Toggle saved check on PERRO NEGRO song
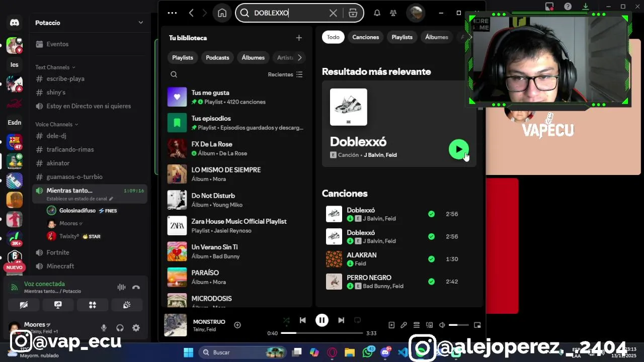 point(431,282)
